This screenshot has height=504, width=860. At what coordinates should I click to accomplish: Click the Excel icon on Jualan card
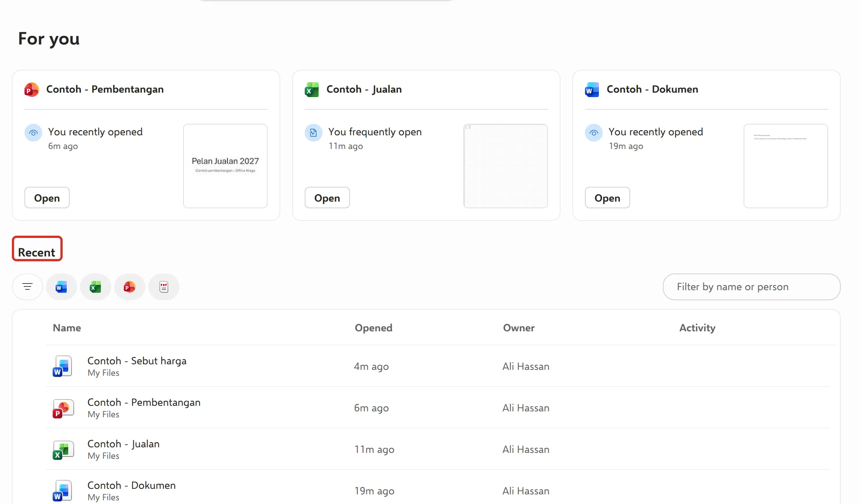[x=312, y=90]
